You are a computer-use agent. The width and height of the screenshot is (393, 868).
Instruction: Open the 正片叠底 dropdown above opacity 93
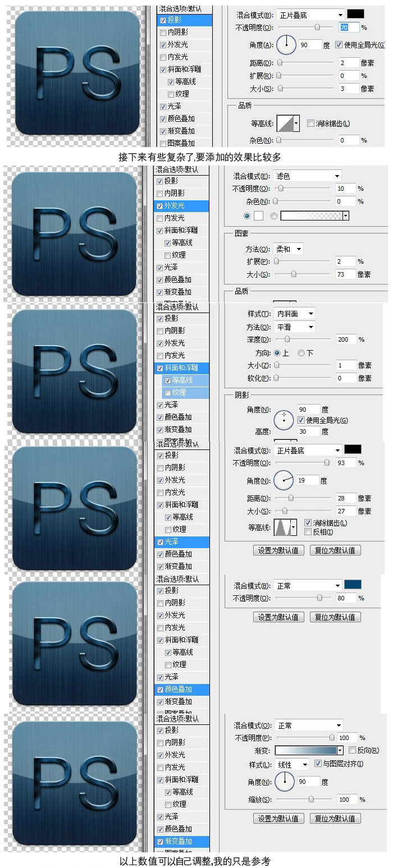point(308,450)
